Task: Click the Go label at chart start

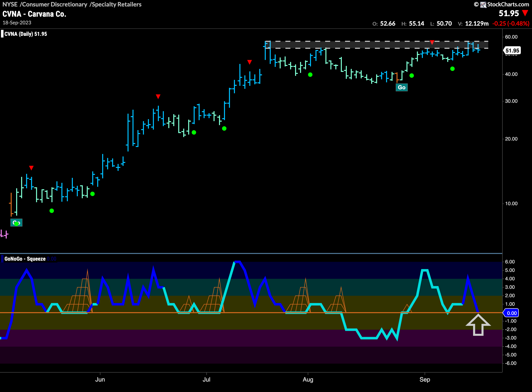Action: tap(16, 223)
